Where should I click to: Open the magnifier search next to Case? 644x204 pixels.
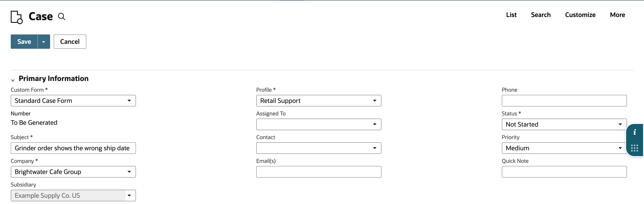pyautogui.click(x=61, y=17)
